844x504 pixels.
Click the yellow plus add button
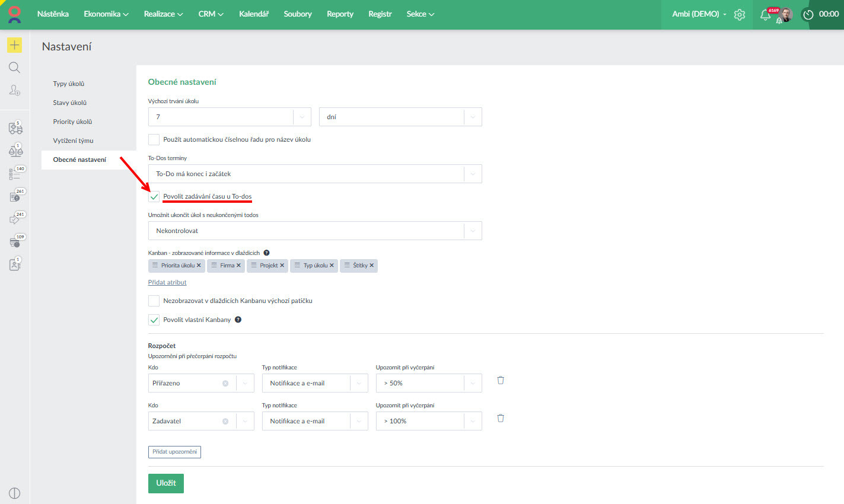click(14, 45)
